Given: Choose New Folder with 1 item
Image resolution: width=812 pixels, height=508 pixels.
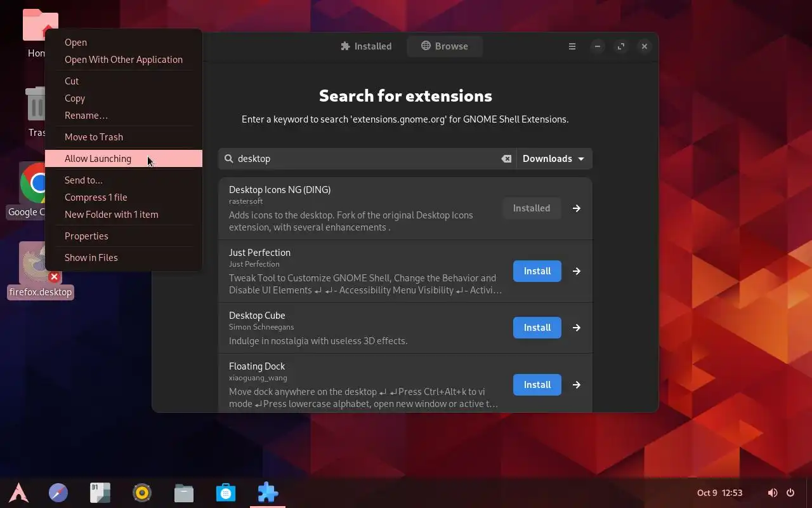Looking at the screenshot, I should [x=123, y=215].
